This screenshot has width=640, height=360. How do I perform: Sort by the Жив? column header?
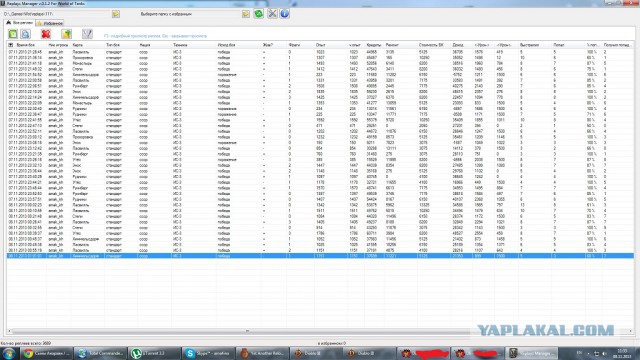click(268, 45)
